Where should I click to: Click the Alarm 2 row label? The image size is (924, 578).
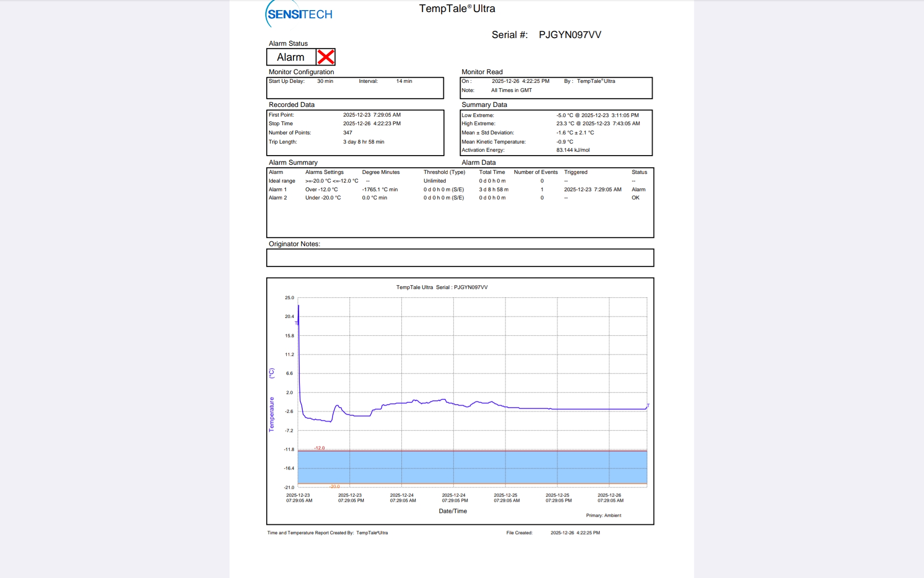pos(278,197)
